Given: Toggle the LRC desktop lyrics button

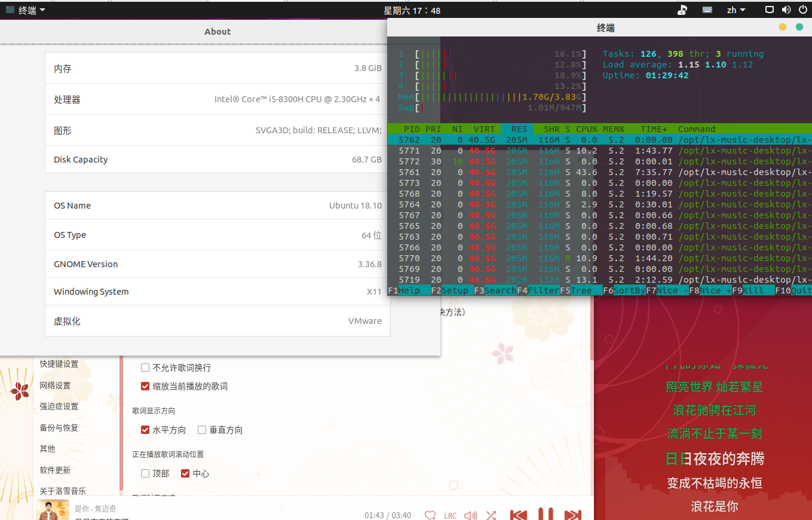Looking at the screenshot, I should click(450, 516).
